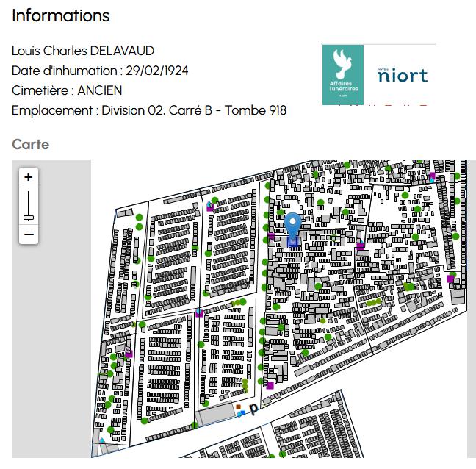Click the zoom in plus button
Screen dimensions: 476x469
coord(29,177)
